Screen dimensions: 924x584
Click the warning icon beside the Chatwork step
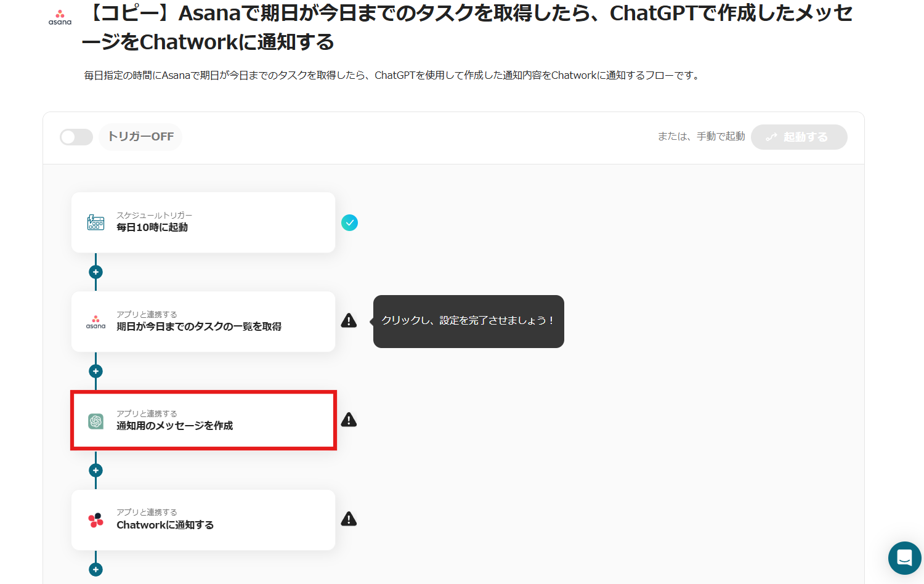pos(349,519)
